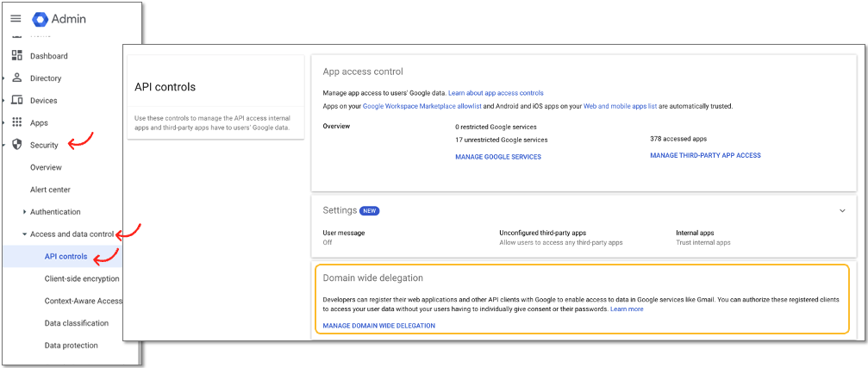Click MANAGE THIRD-PARTY APP ACCESS
The width and height of the screenshot is (868, 368).
point(705,155)
